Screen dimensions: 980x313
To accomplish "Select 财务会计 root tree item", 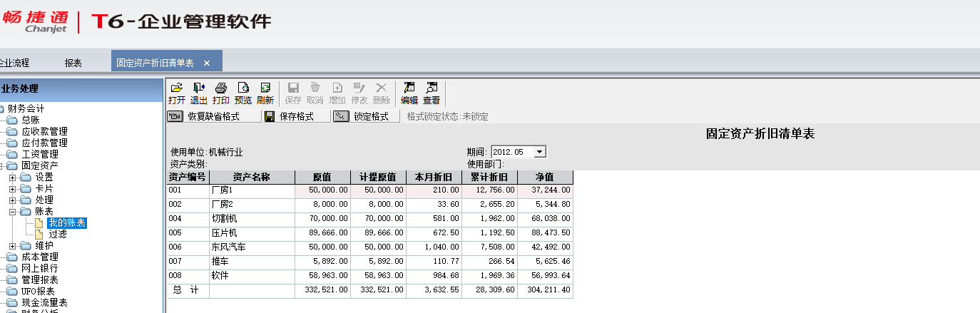I will (x=26, y=108).
